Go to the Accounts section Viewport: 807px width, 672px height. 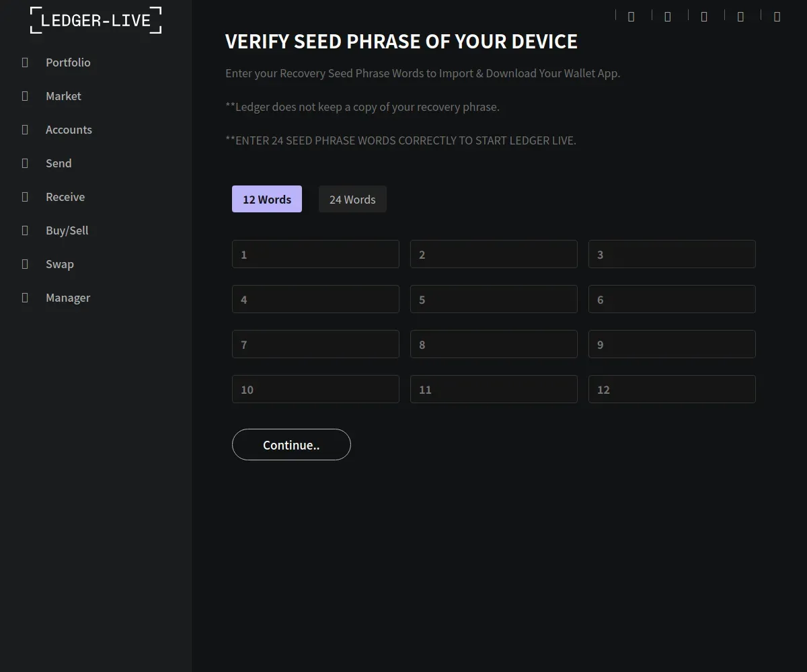(x=69, y=129)
